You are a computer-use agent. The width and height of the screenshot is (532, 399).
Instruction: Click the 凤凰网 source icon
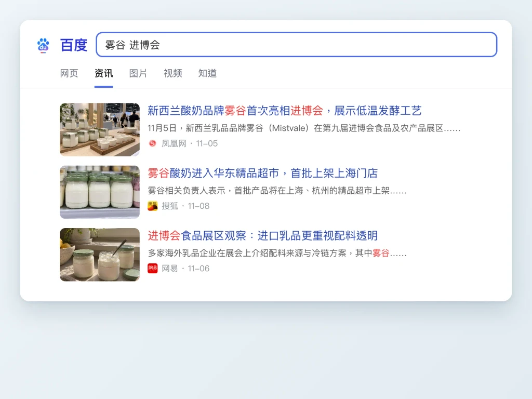click(153, 143)
